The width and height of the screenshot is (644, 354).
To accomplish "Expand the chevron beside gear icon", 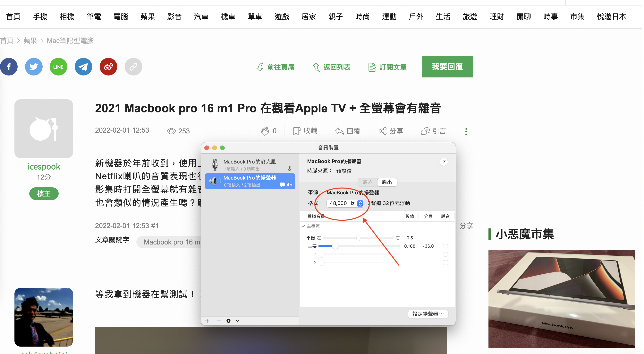I will click(x=237, y=321).
